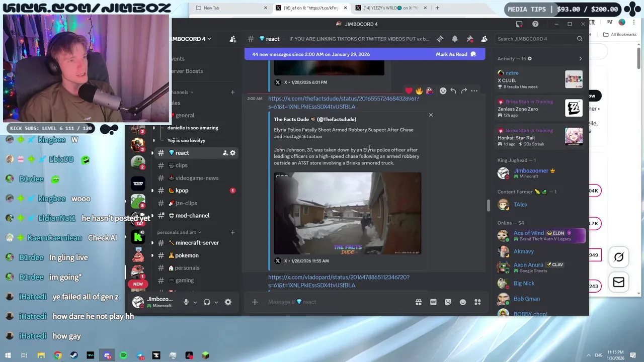The image size is (644, 362).
Task: Remove The Facts Dude embed
Action: (x=431, y=115)
